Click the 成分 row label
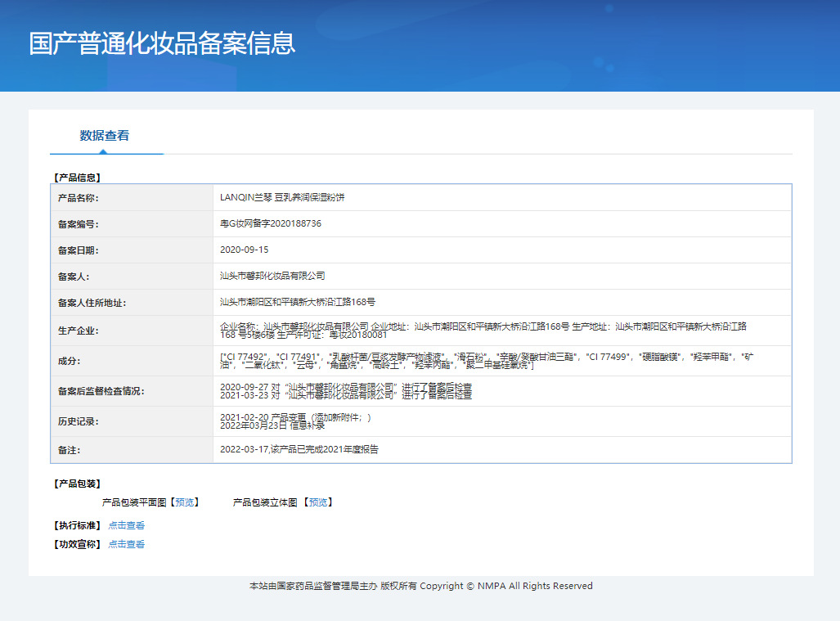 tap(69, 361)
